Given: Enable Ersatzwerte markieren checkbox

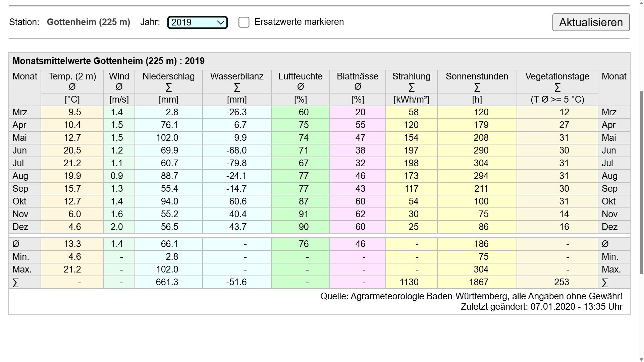Looking at the screenshot, I should [244, 22].
